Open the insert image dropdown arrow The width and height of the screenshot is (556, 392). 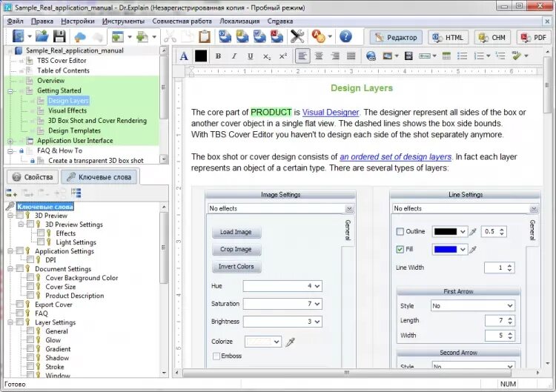pyautogui.click(x=397, y=56)
